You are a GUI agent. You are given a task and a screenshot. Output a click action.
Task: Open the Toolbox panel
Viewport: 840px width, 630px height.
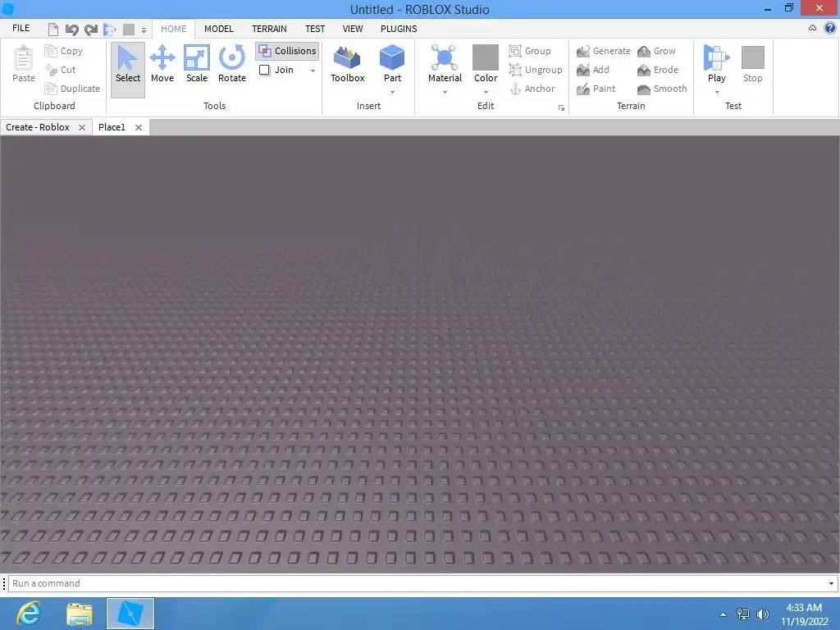[347, 64]
